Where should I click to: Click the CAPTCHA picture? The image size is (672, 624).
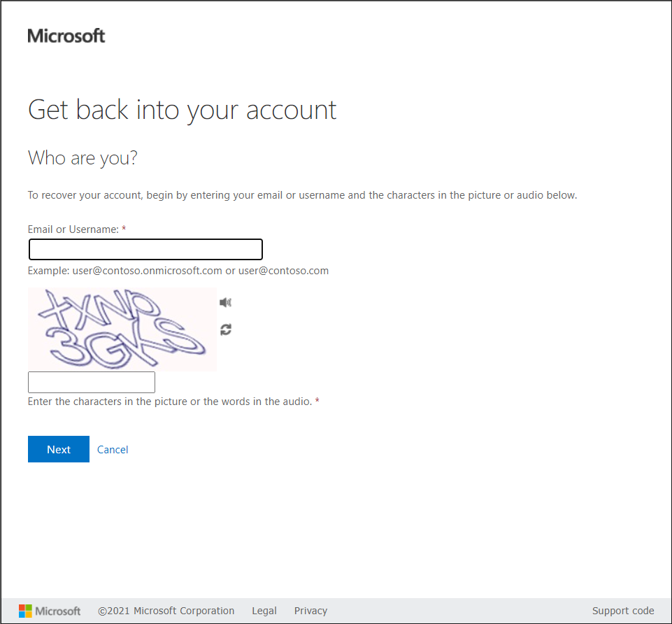pyautogui.click(x=122, y=329)
